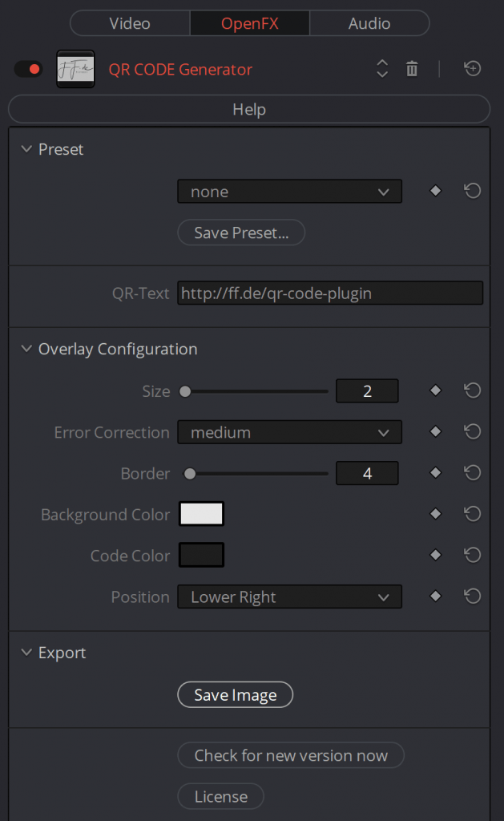This screenshot has width=504, height=821.
Task: Click the keyframe diamond for Background Color
Action: 435,513
